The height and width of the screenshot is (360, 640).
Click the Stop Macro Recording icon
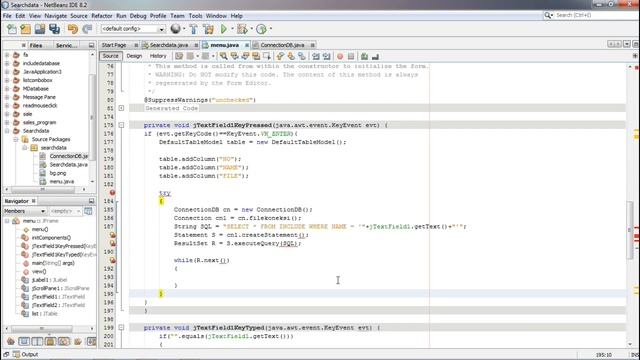tap(351, 56)
